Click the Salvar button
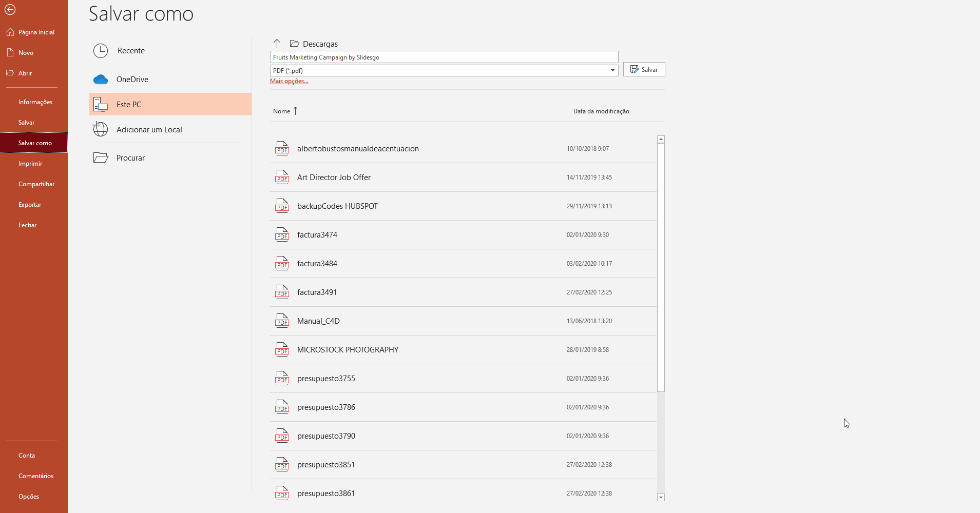The image size is (980, 513). point(644,70)
